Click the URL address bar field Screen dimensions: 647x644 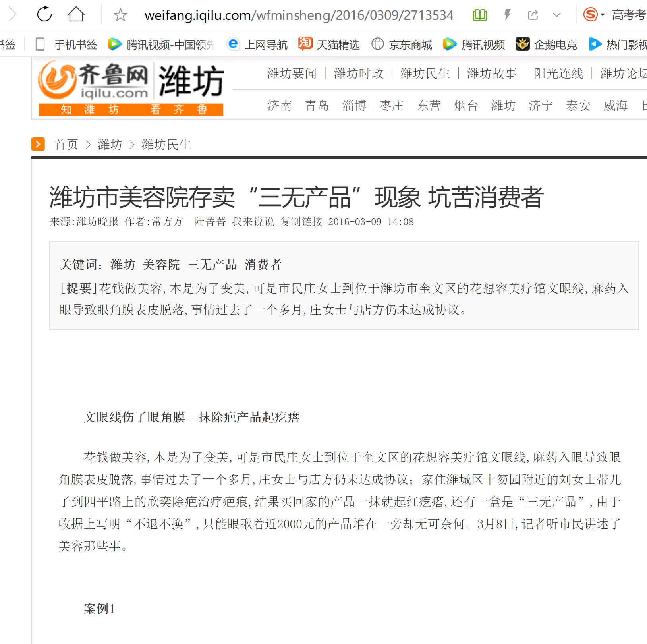[299, 15]
